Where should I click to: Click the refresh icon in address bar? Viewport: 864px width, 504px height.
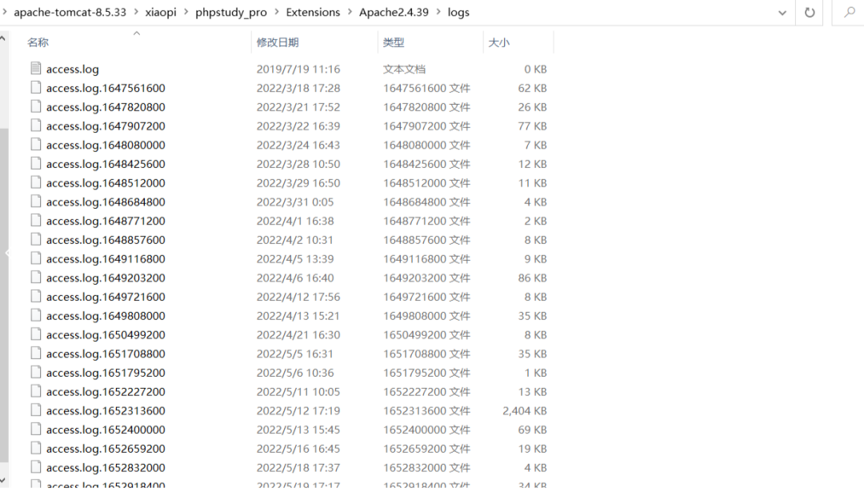[x=810, y=12]
